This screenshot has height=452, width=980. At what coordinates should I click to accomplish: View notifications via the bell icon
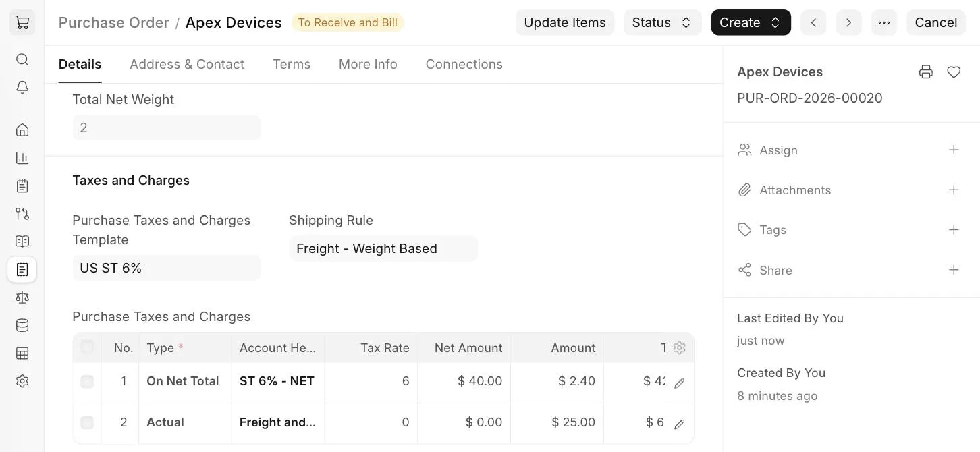[x=22, y=88]
